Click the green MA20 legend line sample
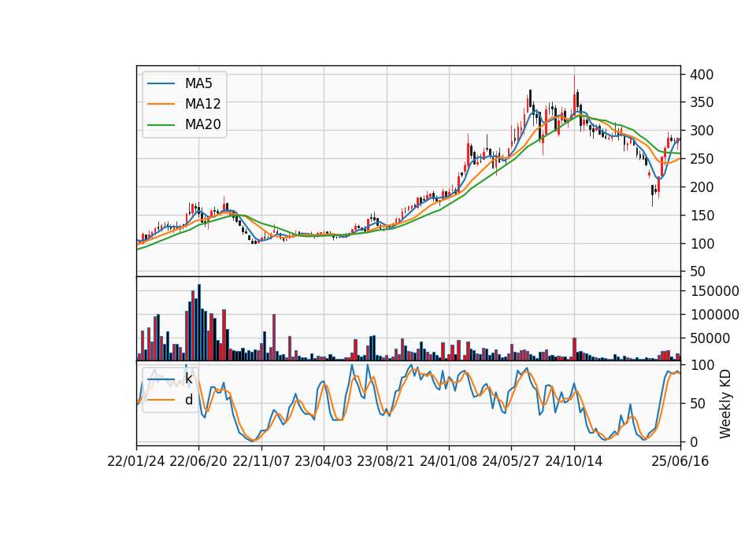The height and width of the screenshot is (543, 756). pos(161,124)
